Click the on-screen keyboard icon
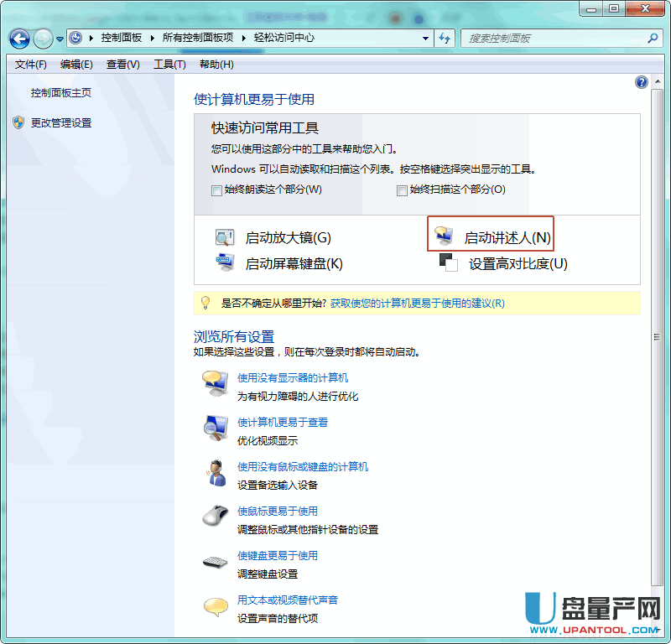Image resolution: width=671 pixels, height=644 pixels. tap(225, 263)
